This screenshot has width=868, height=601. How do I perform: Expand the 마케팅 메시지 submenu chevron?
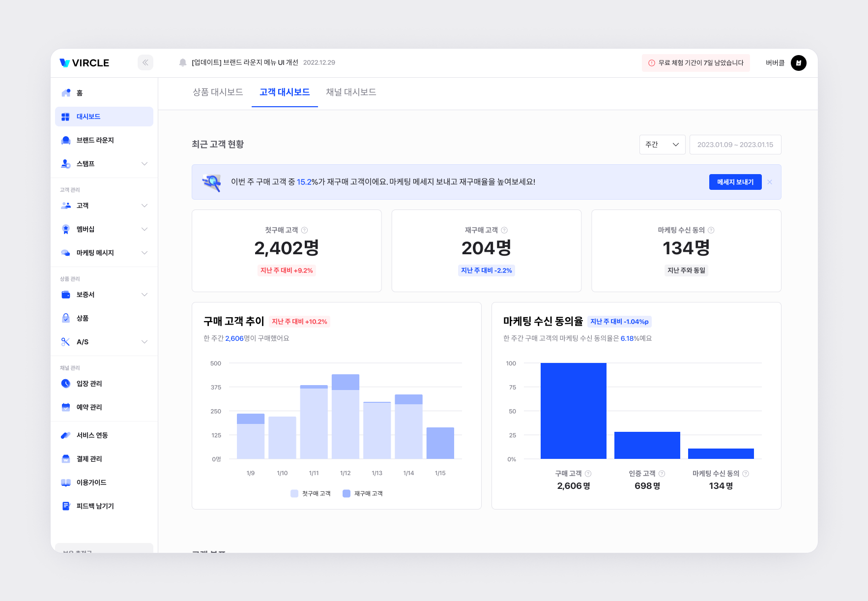[145, 253]
